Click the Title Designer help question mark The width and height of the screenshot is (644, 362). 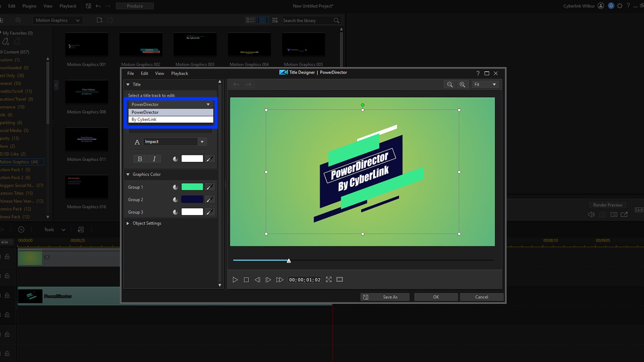(x=478, y=73)
